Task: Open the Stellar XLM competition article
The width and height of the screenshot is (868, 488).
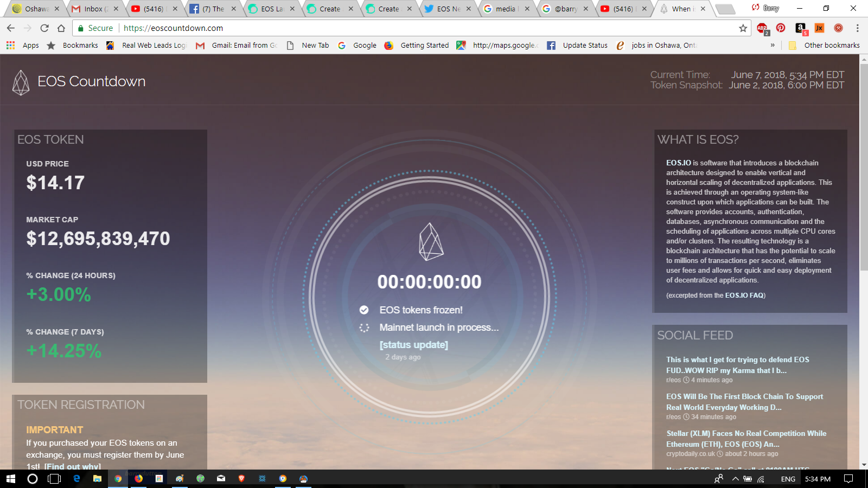Action: (x=746, y=439)
